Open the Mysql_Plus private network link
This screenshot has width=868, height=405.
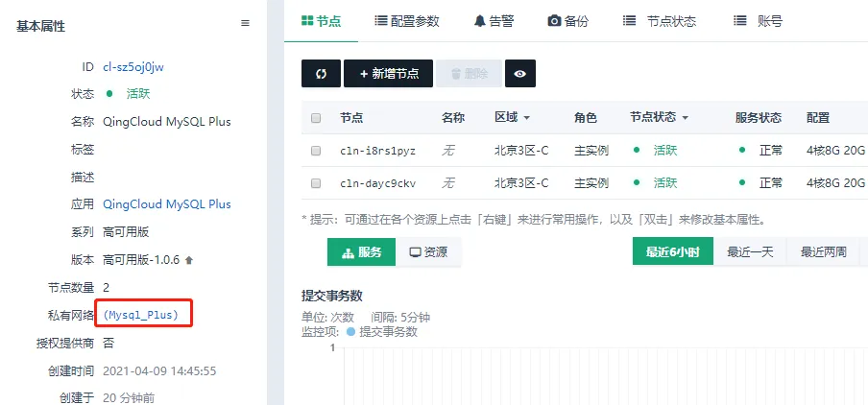pos(140,315)
